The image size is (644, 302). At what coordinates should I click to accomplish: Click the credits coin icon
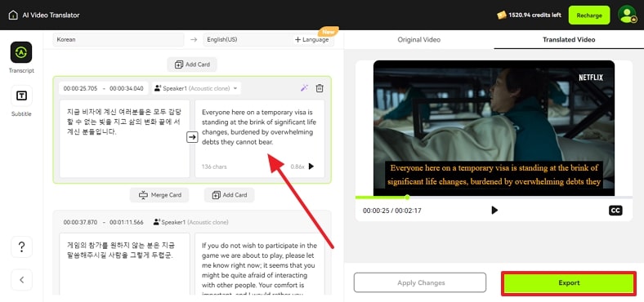click(502, 16)
